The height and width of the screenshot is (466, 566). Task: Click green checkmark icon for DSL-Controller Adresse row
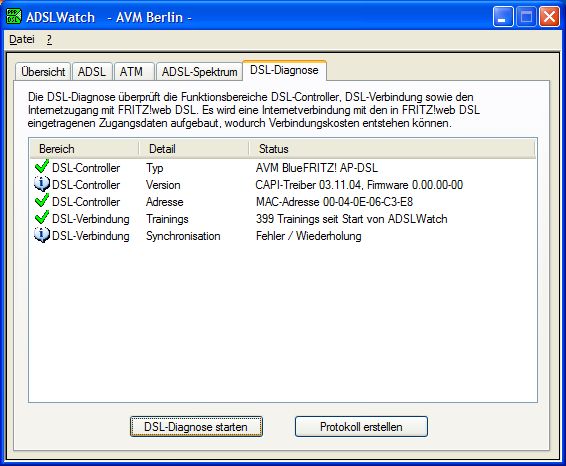(42, 201)
